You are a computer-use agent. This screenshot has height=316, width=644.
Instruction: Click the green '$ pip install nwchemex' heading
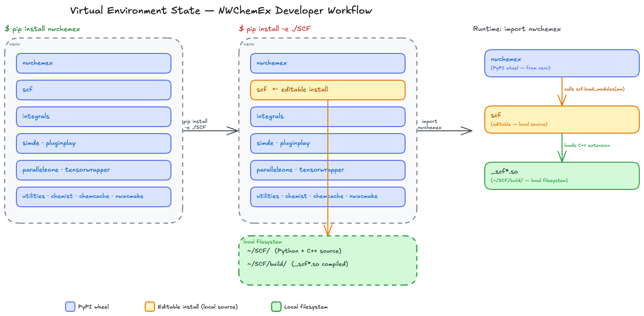pyautogui.click(x=43, y=29)
